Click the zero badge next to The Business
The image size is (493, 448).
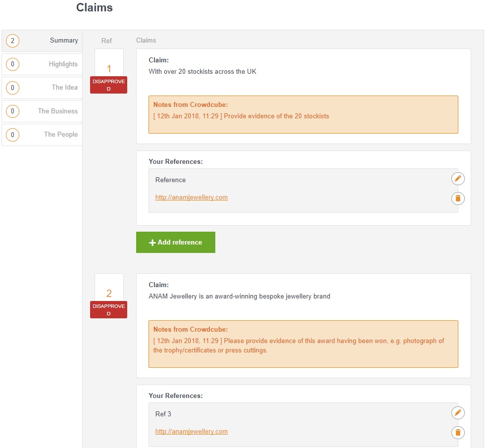(12, 111)
